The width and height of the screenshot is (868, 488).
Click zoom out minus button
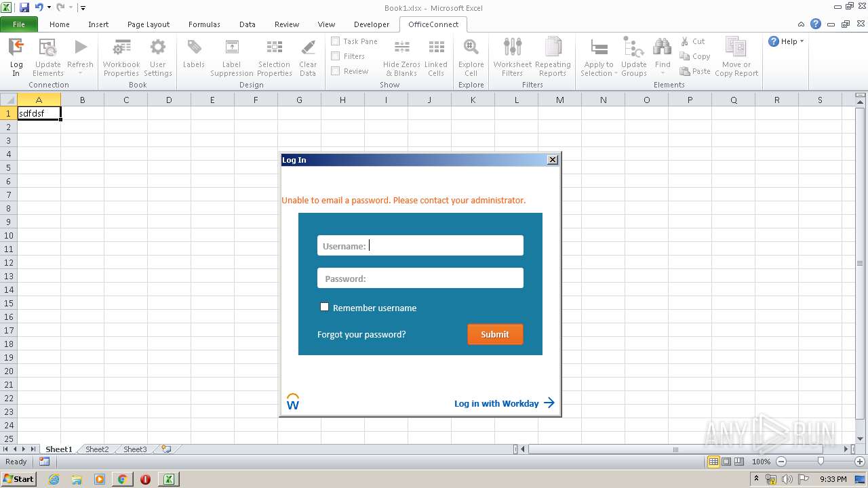781,462
